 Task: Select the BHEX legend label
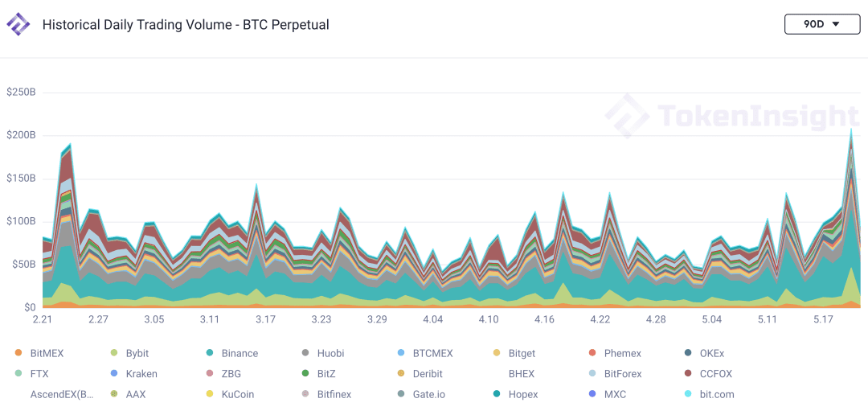(522, 373)
